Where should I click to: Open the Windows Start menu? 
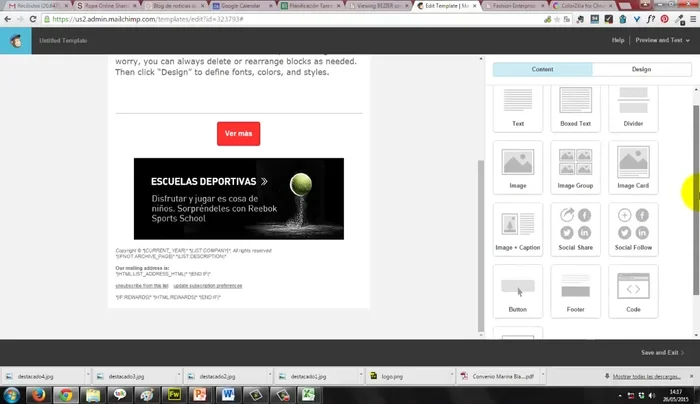pos(12,395)
